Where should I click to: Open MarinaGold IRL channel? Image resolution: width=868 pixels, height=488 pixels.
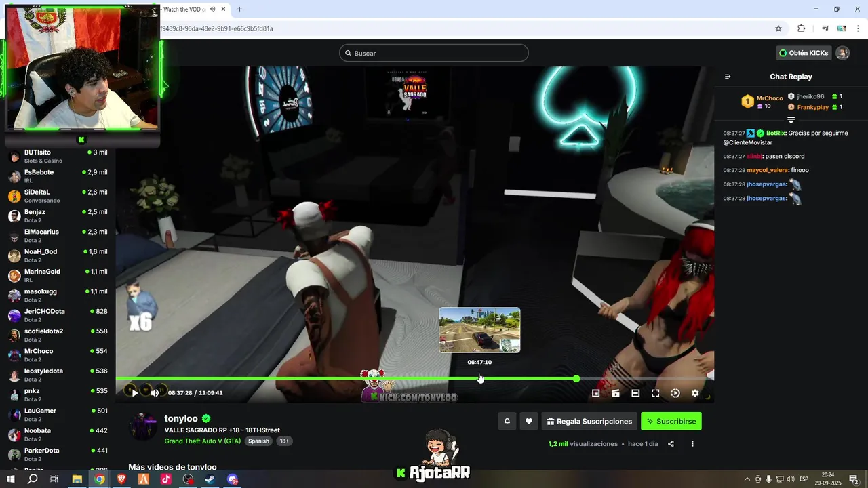coord(58,276)
